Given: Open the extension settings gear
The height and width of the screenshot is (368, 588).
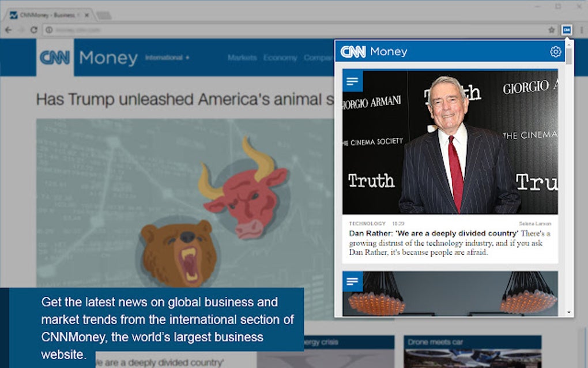Looking at the screenshot, I should point(555,51).
